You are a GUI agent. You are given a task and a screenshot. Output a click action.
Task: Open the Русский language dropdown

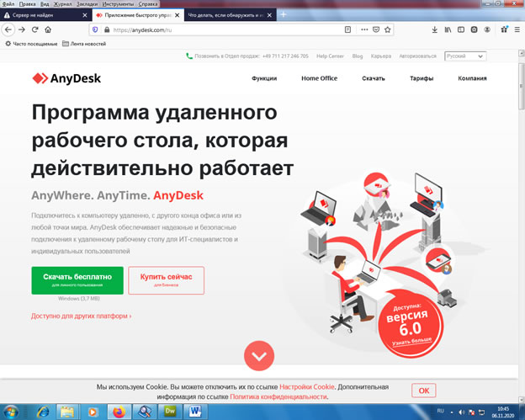[465, 56]
